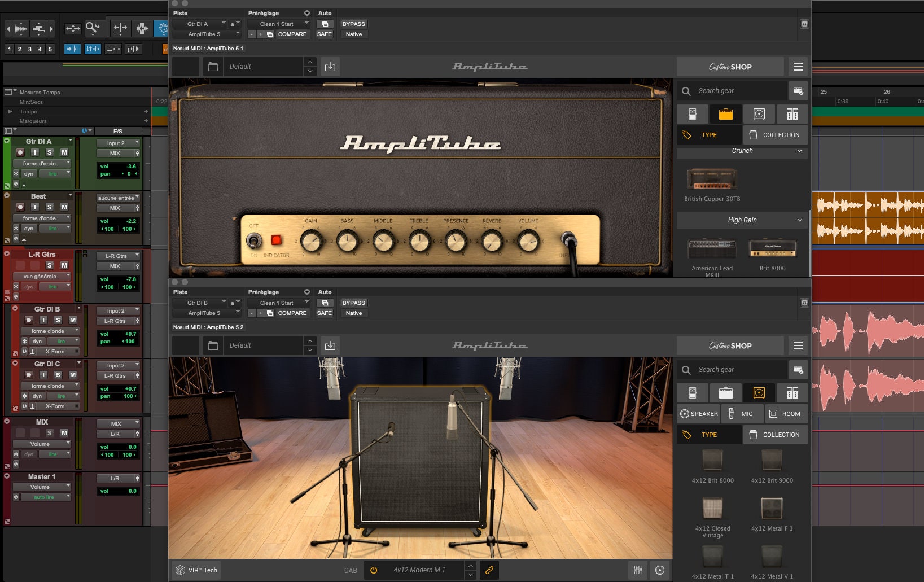Screen dimensions: 924x582
Task: Select the stomp pedal icon in bottom AmpliTube browser
Action: [693, 393]
